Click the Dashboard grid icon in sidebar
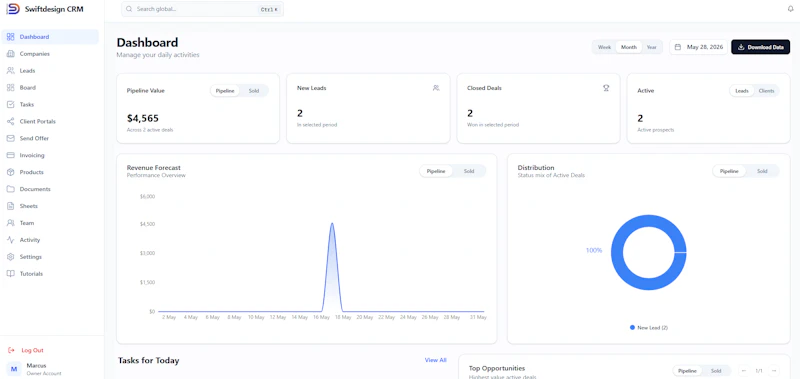The width and height of the screenshot is (800, 379). (10, 37)
